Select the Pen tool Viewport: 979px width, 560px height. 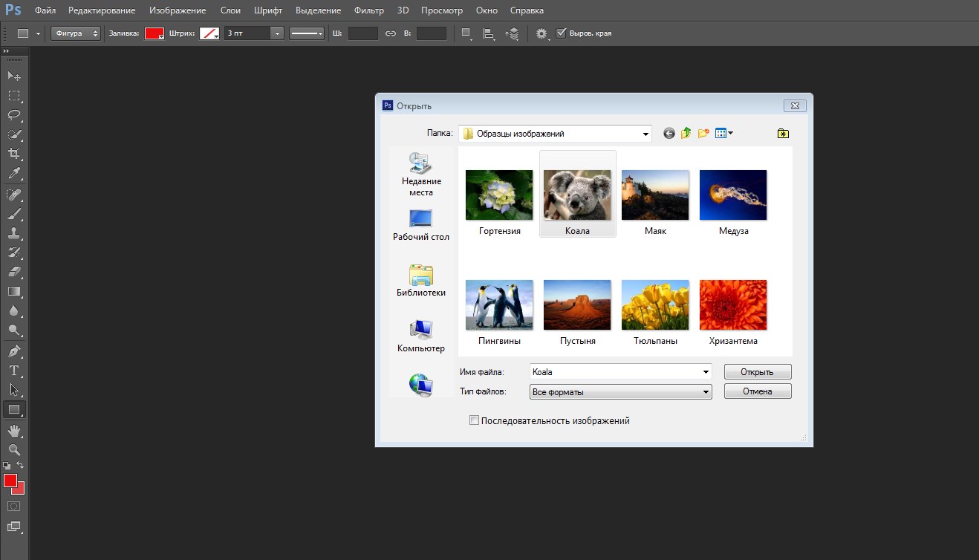(x=13, y=351)
